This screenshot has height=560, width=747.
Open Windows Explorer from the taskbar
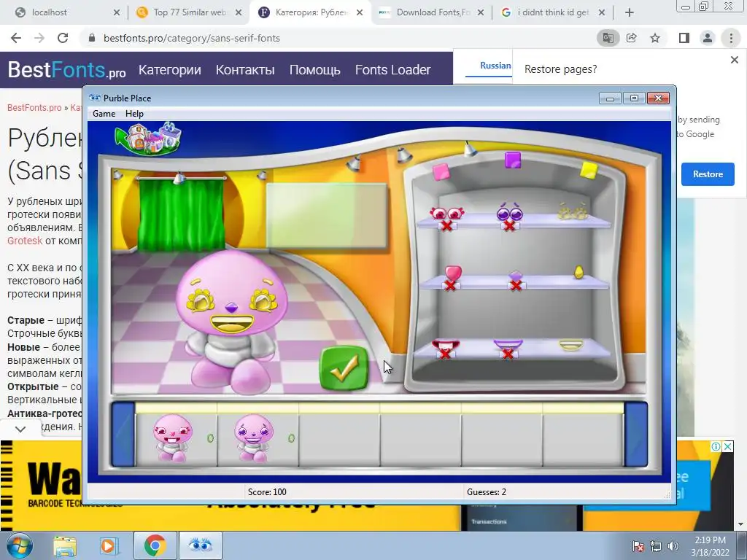pyautogui.click(x=65, y=546)
